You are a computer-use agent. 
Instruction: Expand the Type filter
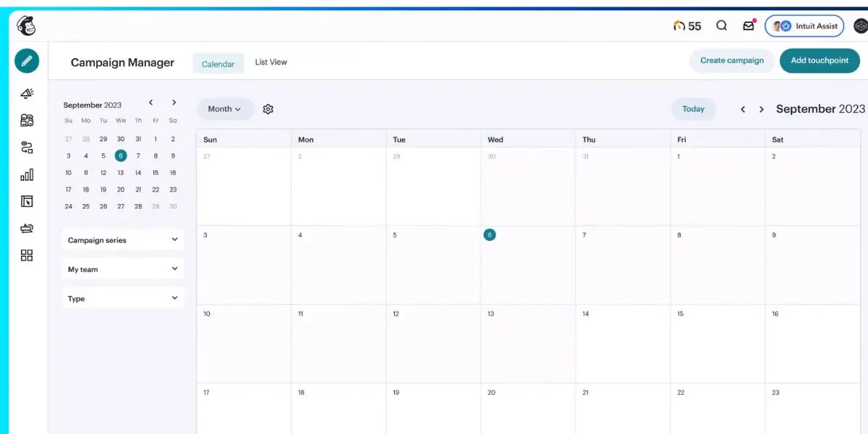click(x=123, y=298)
